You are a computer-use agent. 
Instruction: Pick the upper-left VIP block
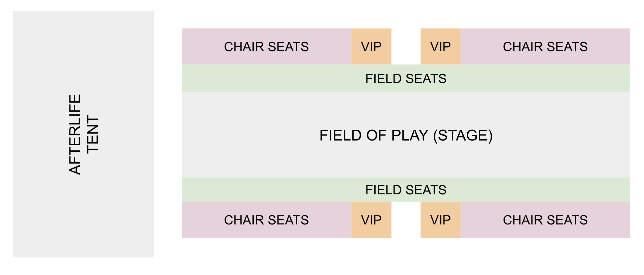pos(371,46)
